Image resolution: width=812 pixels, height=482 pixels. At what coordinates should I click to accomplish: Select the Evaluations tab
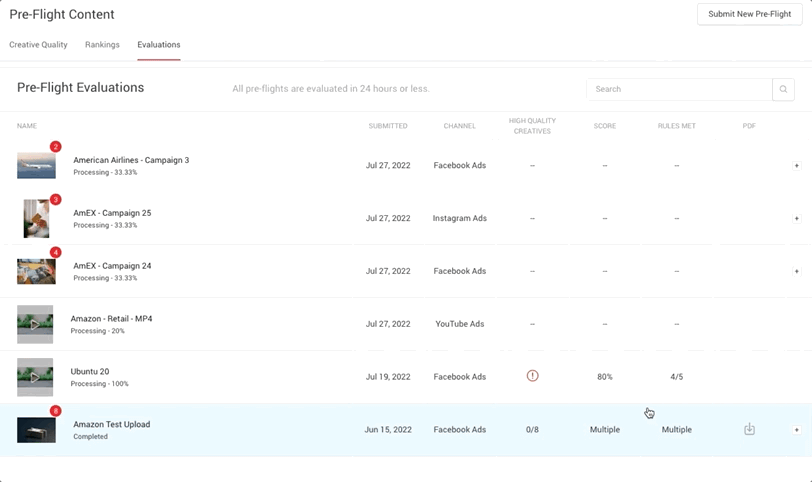click(x=158, y=45)
